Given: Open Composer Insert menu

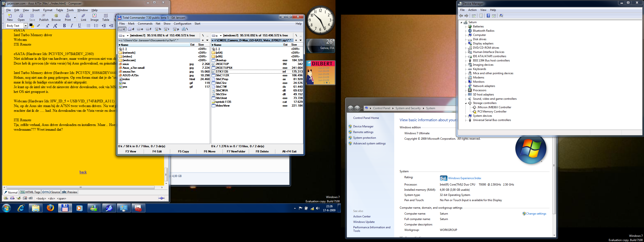Looking at the screenshot, I should click(x=36, y=10).
